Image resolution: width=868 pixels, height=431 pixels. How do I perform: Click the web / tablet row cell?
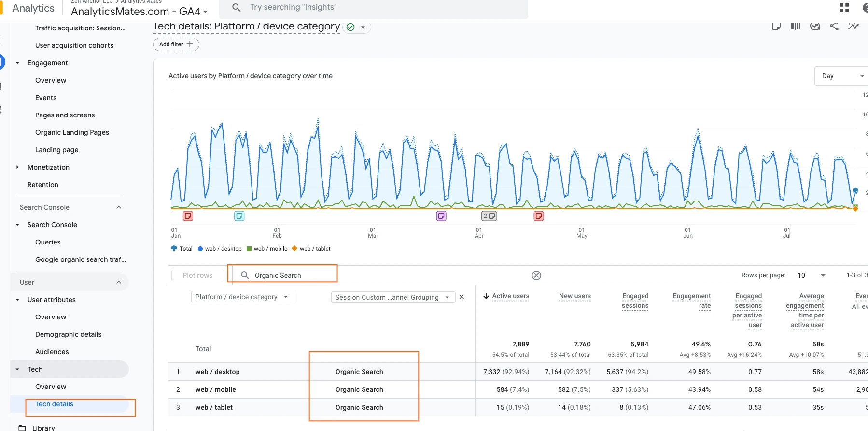coord(214,407)
